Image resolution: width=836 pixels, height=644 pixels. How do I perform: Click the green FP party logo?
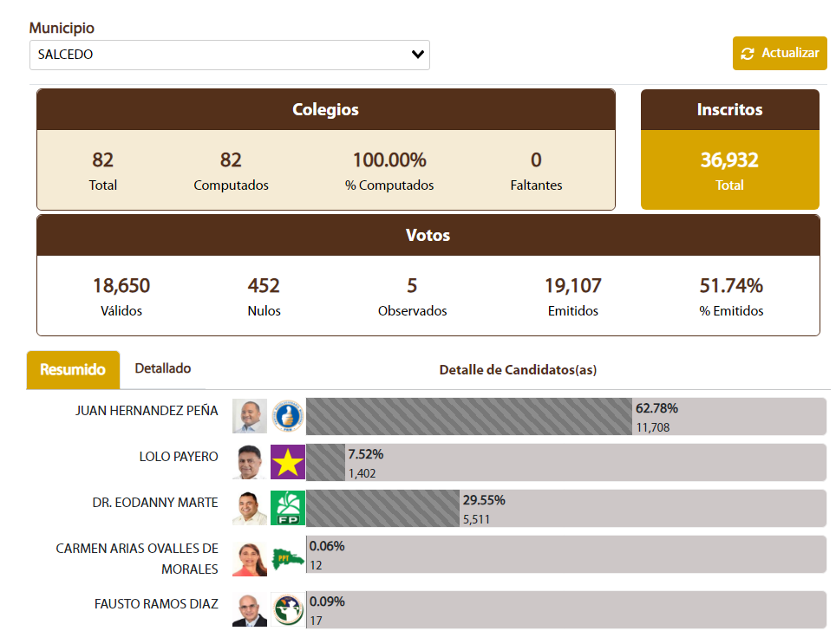287,508
